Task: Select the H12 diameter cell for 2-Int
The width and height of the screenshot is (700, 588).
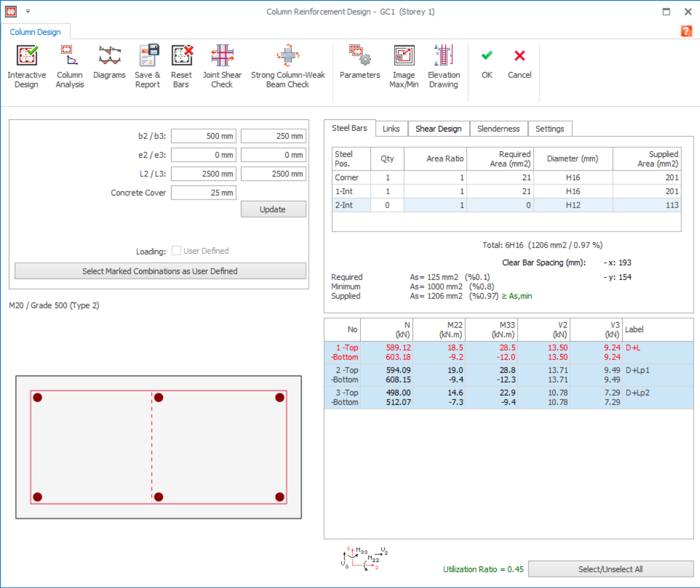Action: (573, 205)
